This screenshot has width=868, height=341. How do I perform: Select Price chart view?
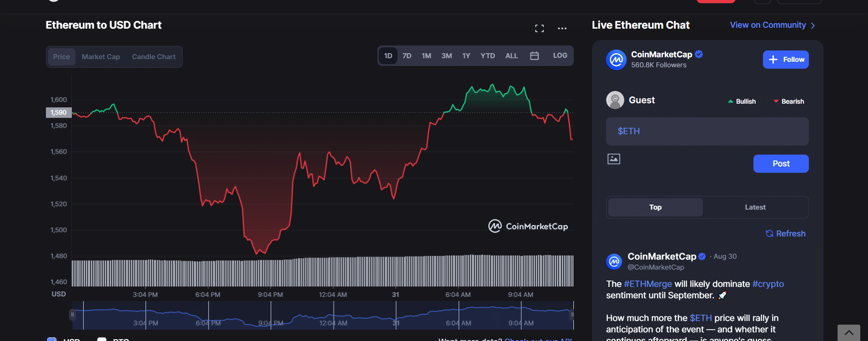(x=61, y=57)
